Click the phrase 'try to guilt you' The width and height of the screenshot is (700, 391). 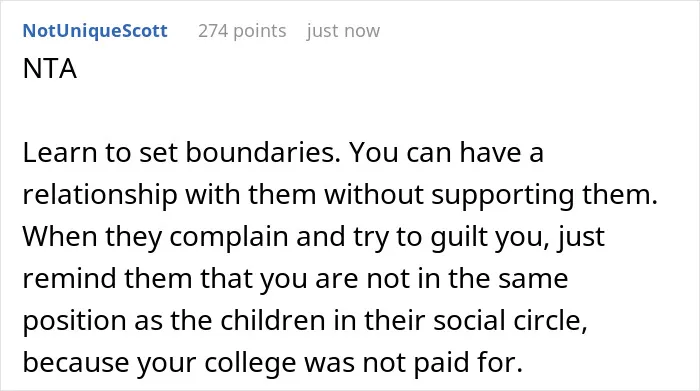(450, 237)
